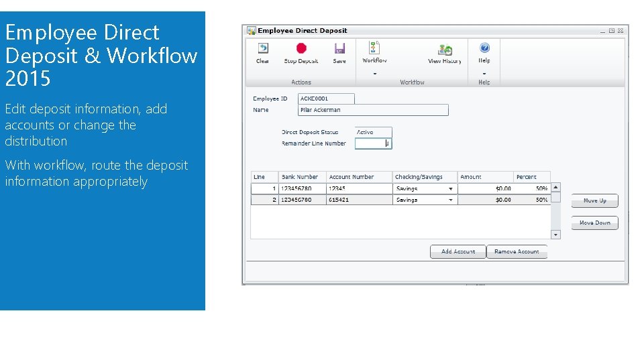Click the Account Number column header
This screenshot has height=362, width=644.
coord(360,177)
